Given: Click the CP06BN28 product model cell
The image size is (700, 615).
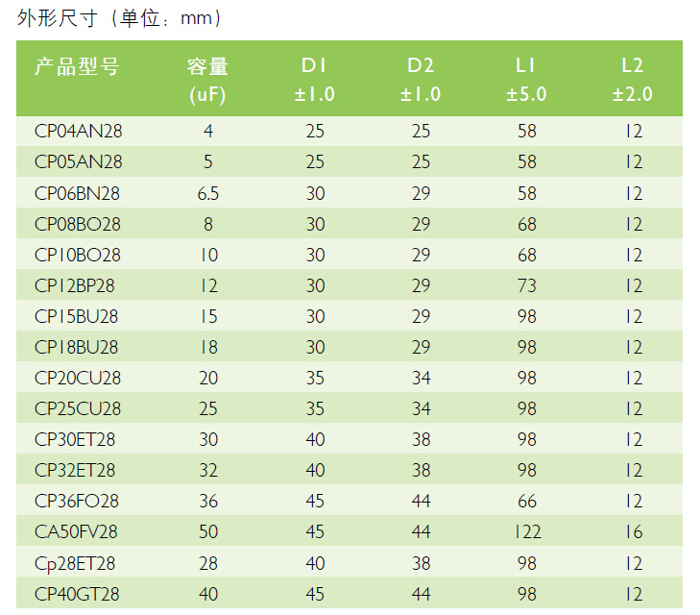Looking at the screenshot, I should pyautogui.click(x=79, y=193).
